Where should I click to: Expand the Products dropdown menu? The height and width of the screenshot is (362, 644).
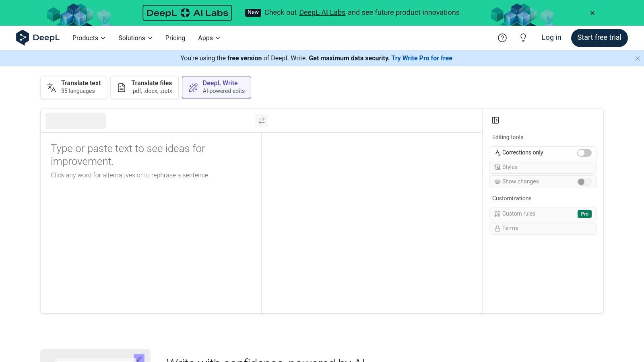tap(89, 38)
